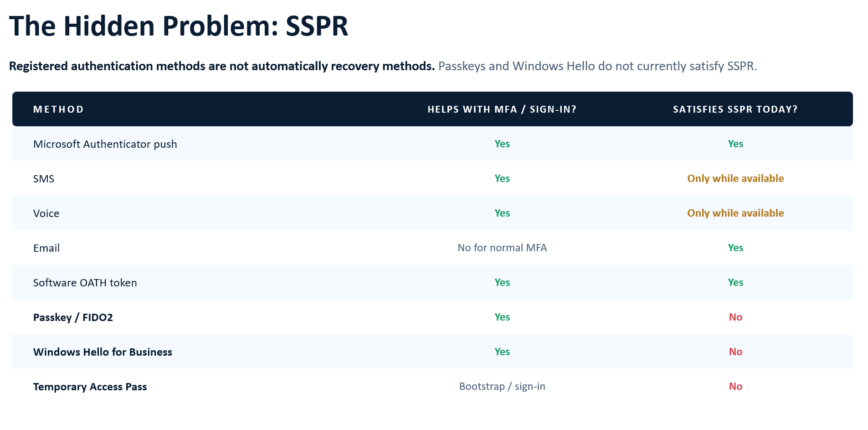This screenshot has height=430, width=868.
Task: Select the bold sentence about registered authentication methods
Action: point(222,66)
